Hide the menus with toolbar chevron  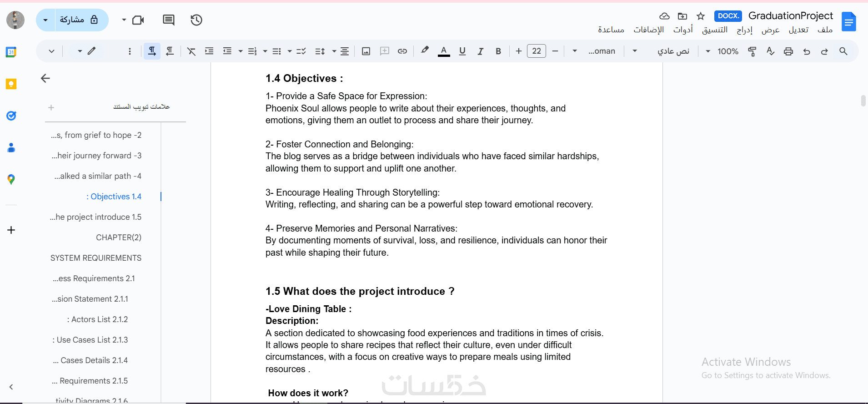coord(51,51)
